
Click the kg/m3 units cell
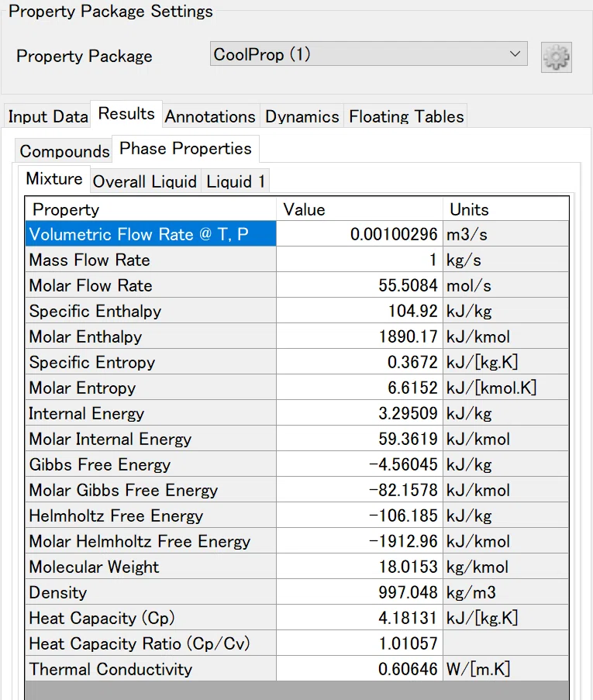(x=506, y=592)
